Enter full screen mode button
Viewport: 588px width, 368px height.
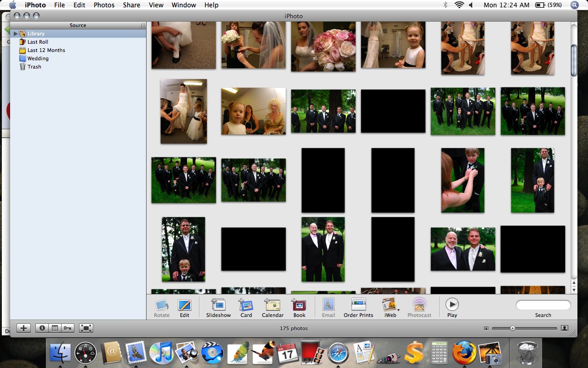pos(86,328)
